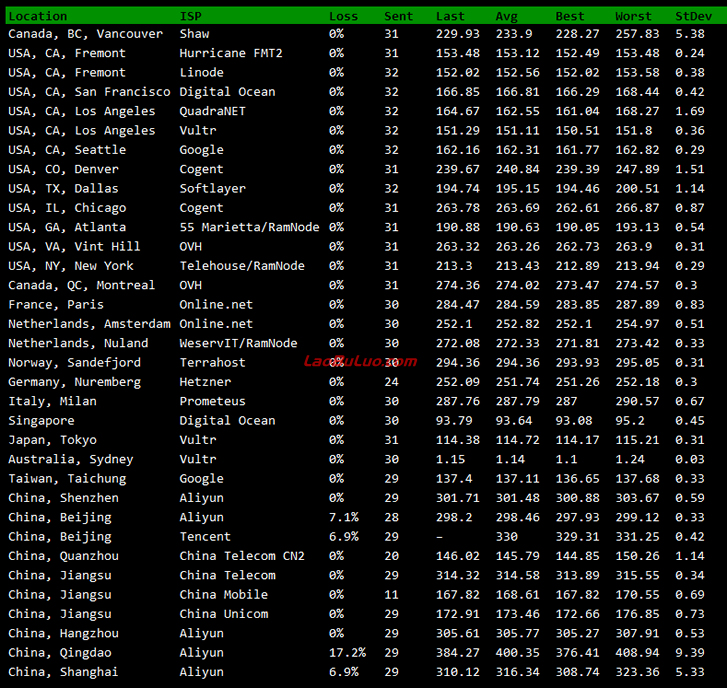The image size is (727, 688).
Task: Select the Canada, BC, Vancouver location
Action: pos(85,34)
